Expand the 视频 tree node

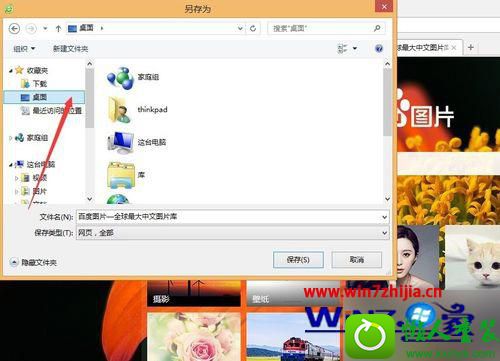(16, 178)
